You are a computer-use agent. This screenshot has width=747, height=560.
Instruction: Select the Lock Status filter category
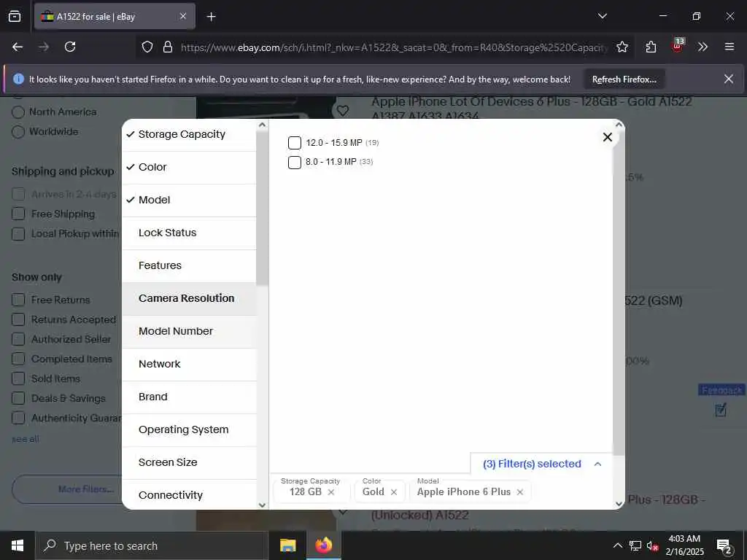189,233
